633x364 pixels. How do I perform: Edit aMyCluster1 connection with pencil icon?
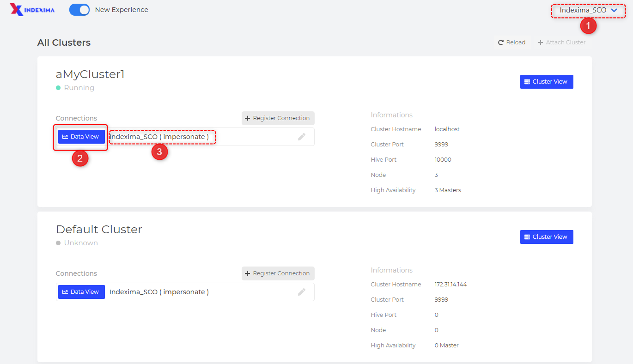302,137
